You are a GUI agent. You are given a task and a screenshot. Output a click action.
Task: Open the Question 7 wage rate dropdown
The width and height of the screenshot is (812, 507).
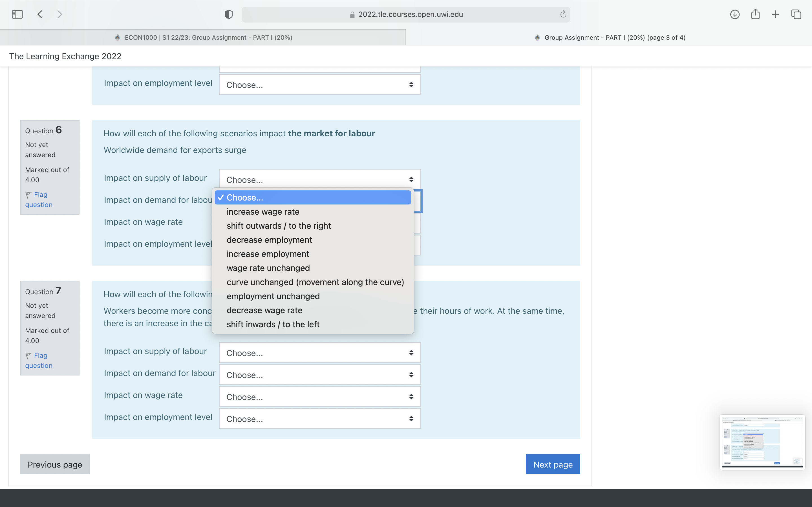319,397
